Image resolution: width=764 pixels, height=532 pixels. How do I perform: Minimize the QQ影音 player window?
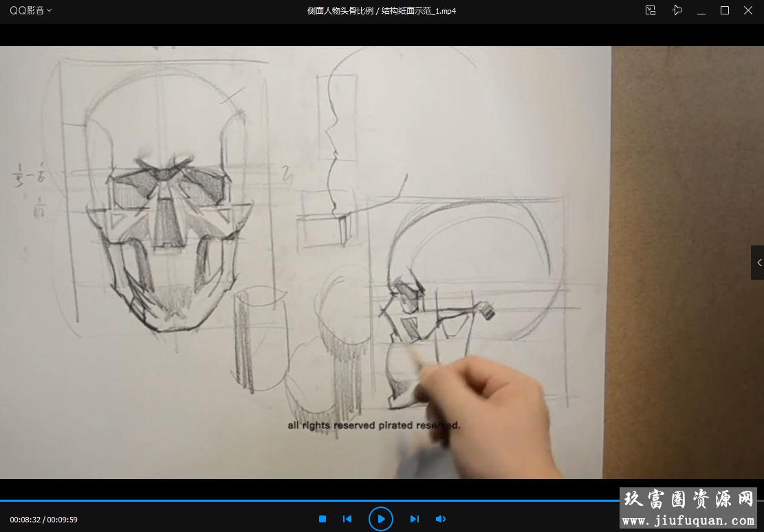[701, 11]
